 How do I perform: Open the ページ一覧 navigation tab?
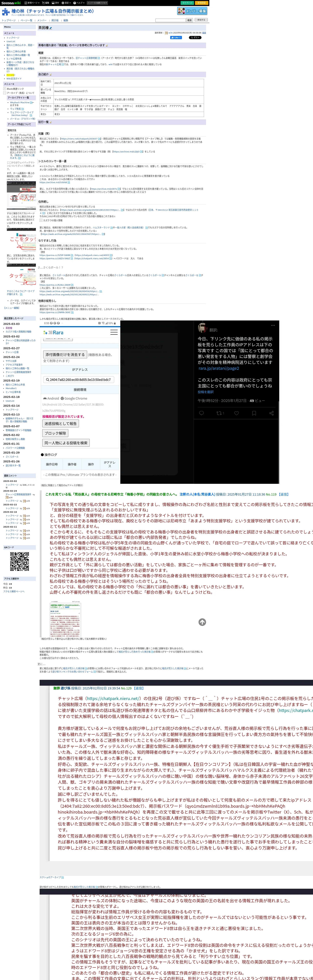tap(26, 21)
